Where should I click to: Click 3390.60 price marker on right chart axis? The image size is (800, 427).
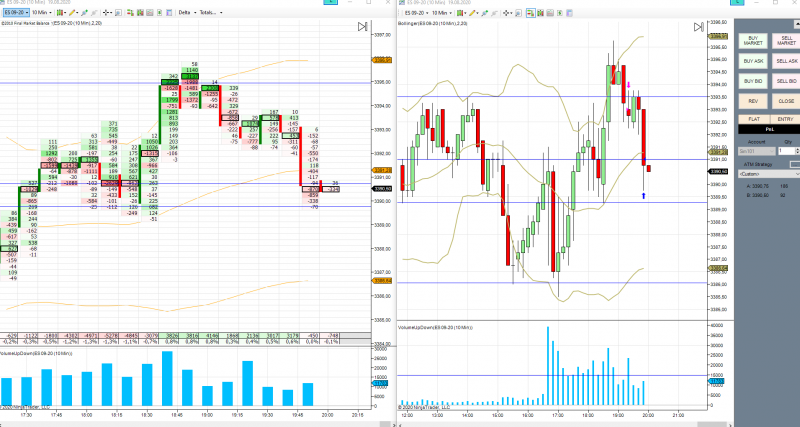tap(718, 171)
